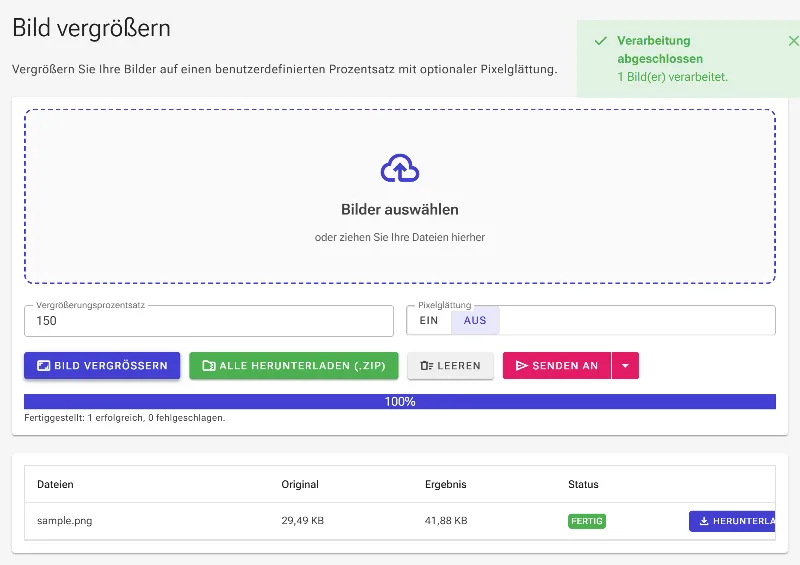Click the cloud upload icon
The height and width of the screenshot is (565, 800).
400,168
